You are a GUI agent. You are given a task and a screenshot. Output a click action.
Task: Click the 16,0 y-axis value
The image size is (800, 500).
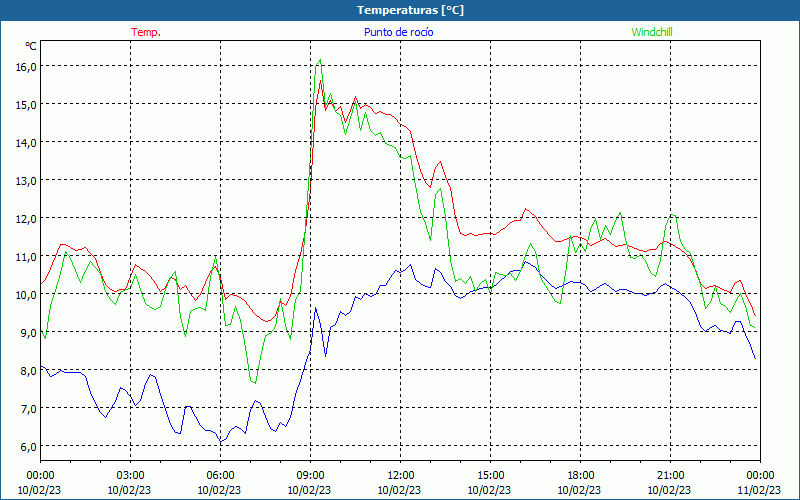26,67
